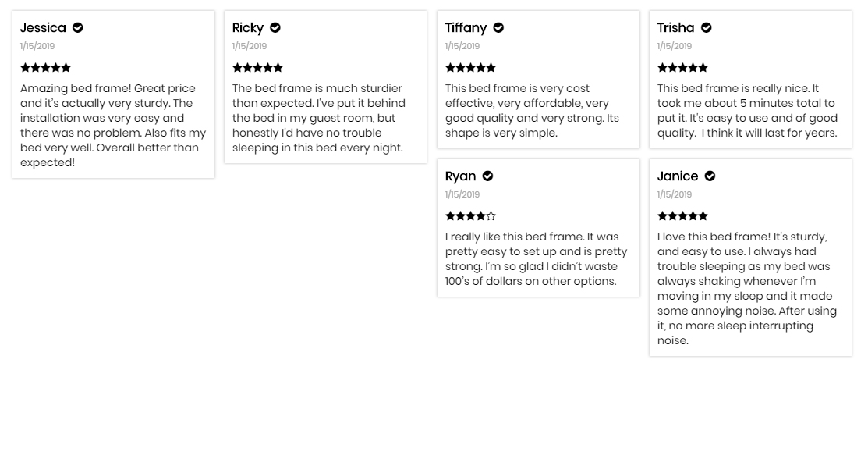This screenshot has height=452, width=868.
Task: Click the reviewer name Janice
Action: tap(678, 176)
